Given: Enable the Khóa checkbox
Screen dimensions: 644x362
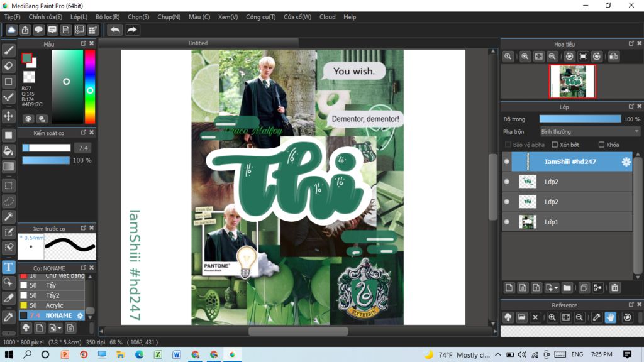Looking at the screenshot, I should coord(601,145).
